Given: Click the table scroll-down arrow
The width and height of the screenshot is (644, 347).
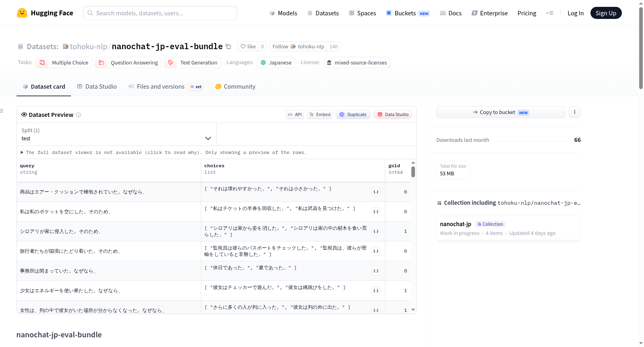Looking at the screenshot, I should (x=413, y=310).
